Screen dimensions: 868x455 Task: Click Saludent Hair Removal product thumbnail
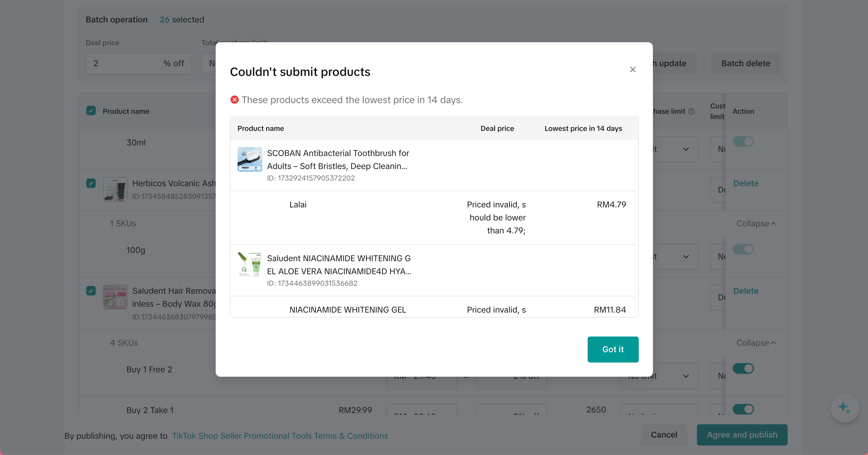[x=115, y=297]
